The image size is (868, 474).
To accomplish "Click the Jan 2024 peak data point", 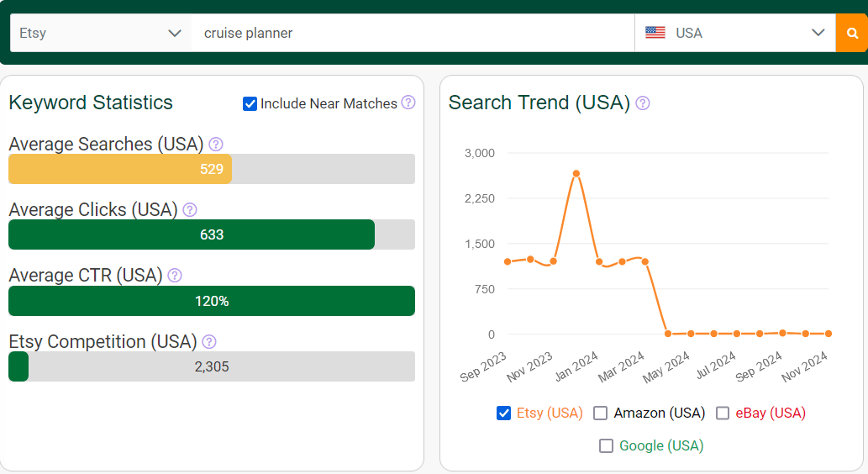I will pos(576,173).
